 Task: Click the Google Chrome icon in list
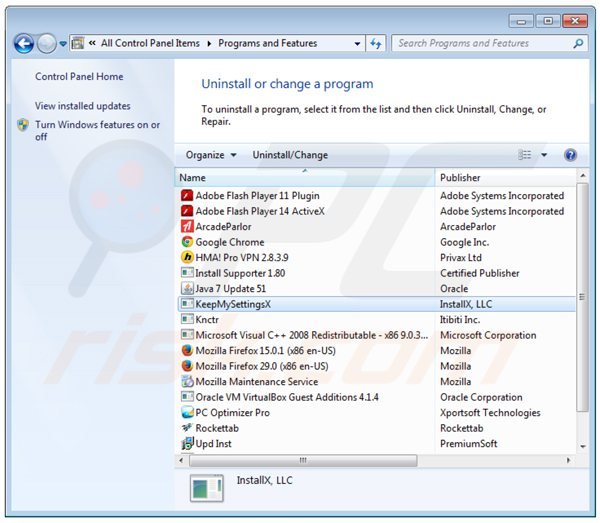(187, 242)
